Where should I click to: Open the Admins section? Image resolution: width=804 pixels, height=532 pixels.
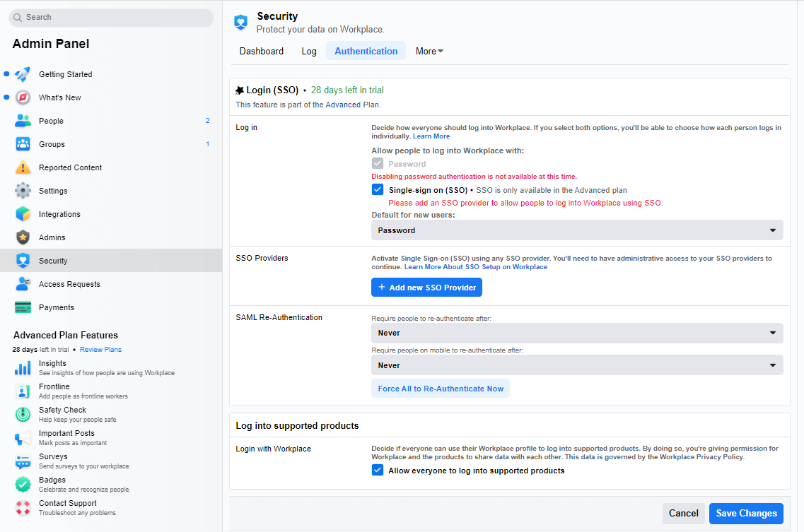click(x=111, y=237)
